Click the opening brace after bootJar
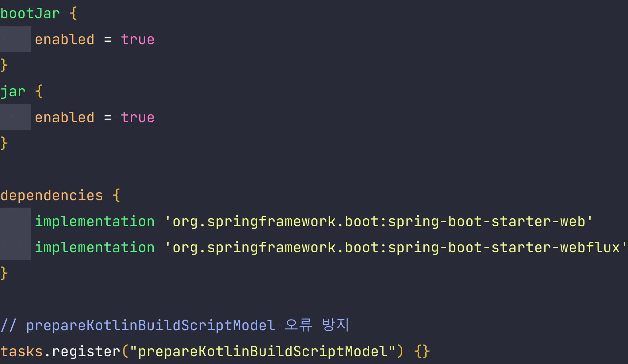 click(73, 14)
